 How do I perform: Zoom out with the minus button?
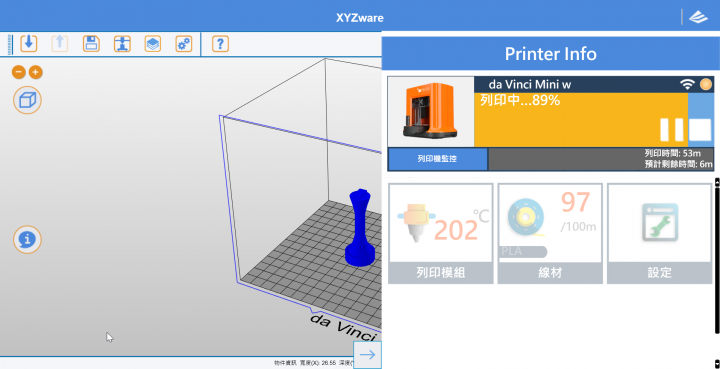(18, 72)
